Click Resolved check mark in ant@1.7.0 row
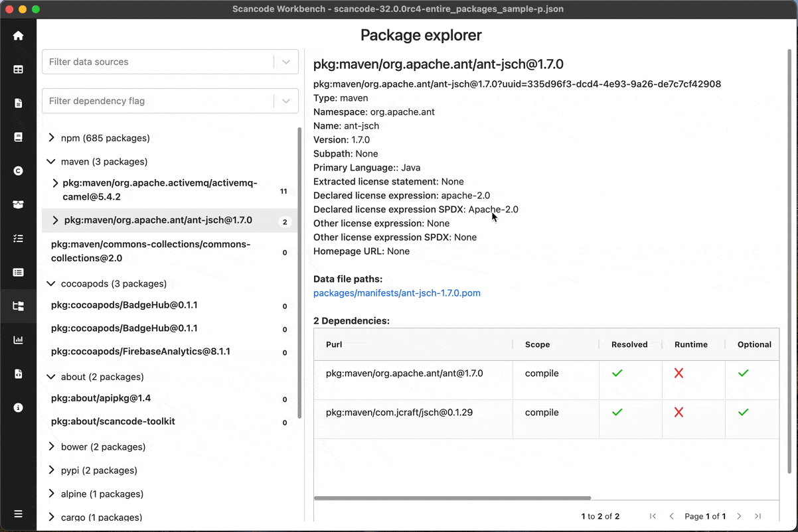The height and width of the screenshot is (532, 798). (617, 373)
